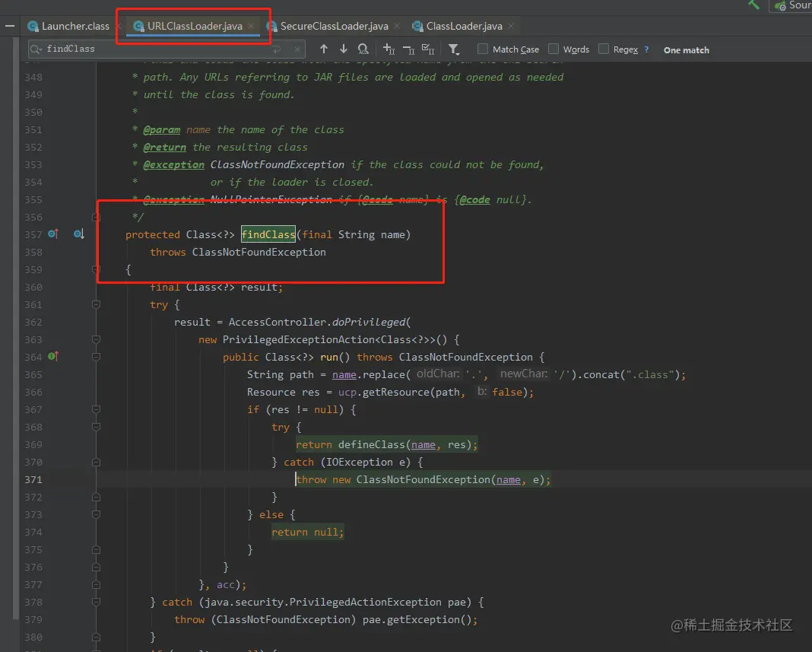This screenshot has height=652, width=812.
Task: Click overridden-in-subclasses gutter icon line 357
Action: [79, 234]
